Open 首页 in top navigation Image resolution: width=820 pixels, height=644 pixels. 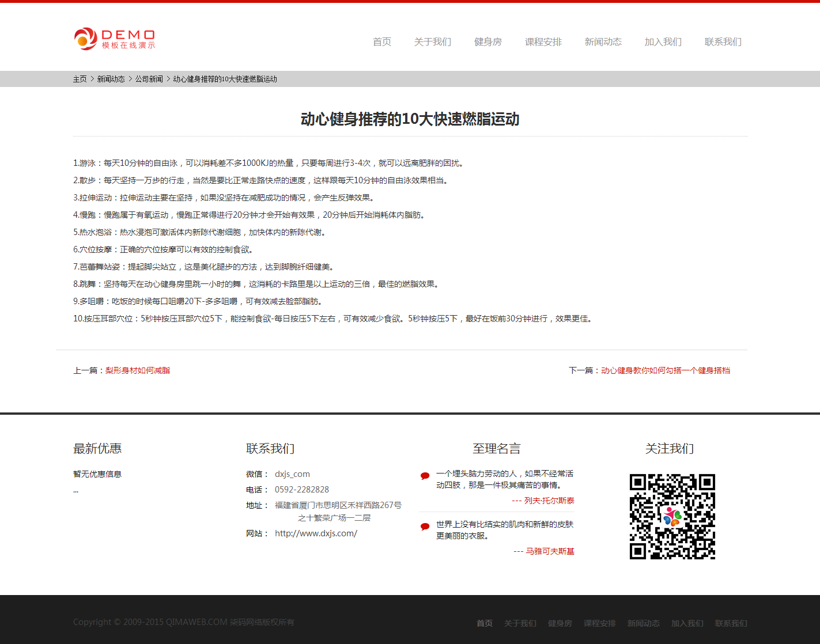(x=381, y=42)
